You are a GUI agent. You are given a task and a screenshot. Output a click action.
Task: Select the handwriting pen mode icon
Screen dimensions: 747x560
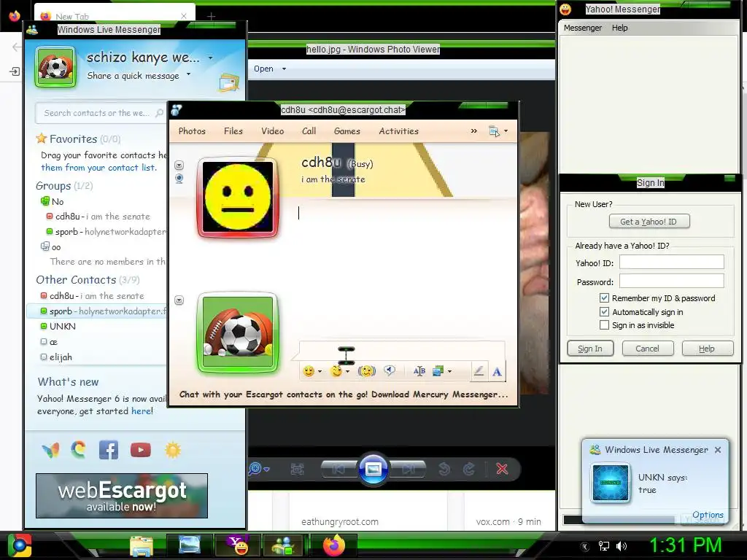479,371
